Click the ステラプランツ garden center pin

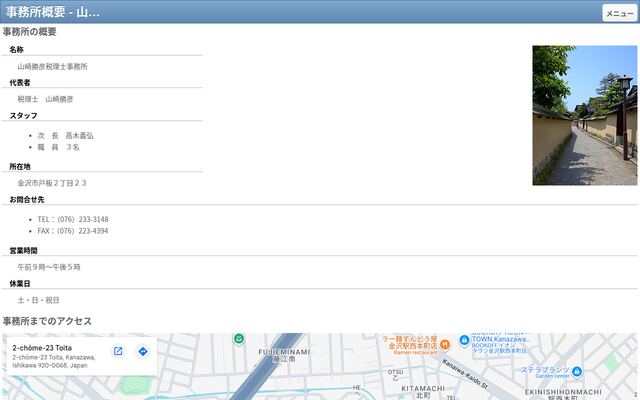pyautogui.click(x=577, y=371)
